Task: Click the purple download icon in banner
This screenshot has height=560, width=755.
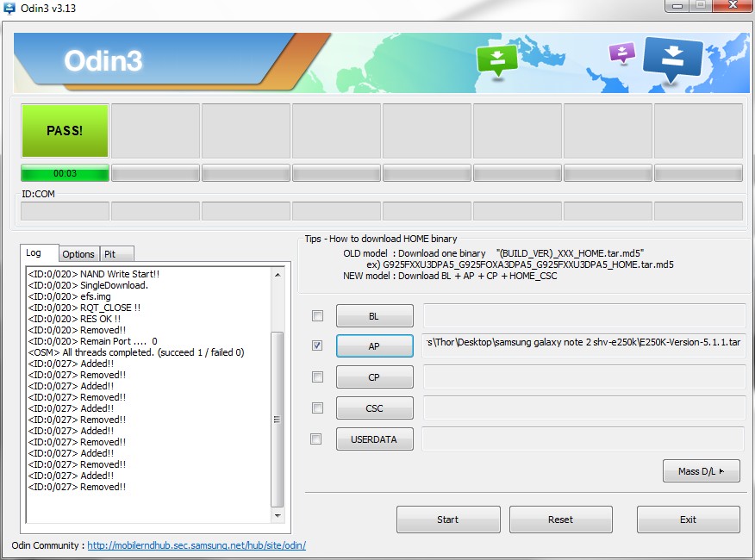Action: click(622, 53)
